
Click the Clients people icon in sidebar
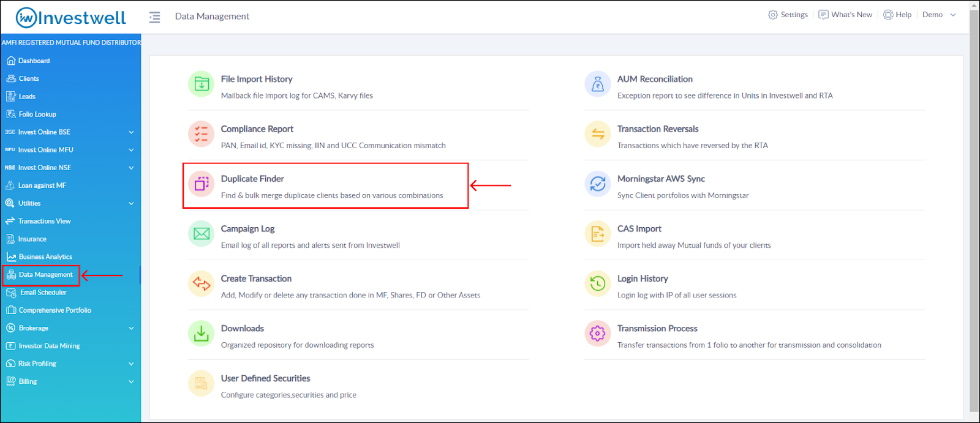(x=11, y=78)
